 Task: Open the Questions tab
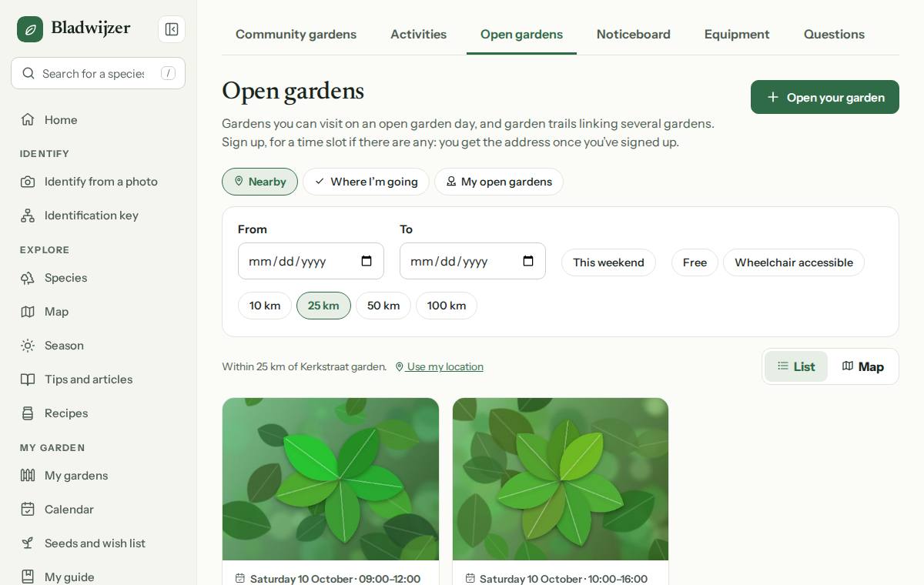point(834,34)
